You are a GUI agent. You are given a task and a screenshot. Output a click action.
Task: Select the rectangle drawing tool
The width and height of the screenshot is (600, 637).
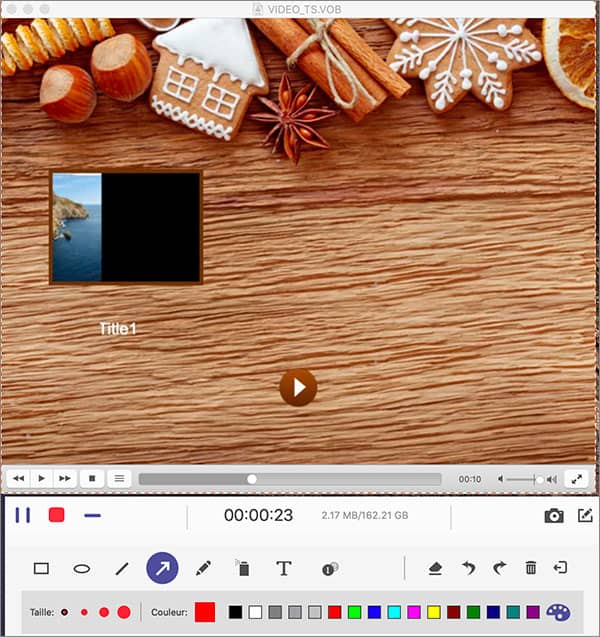[41, 568]
